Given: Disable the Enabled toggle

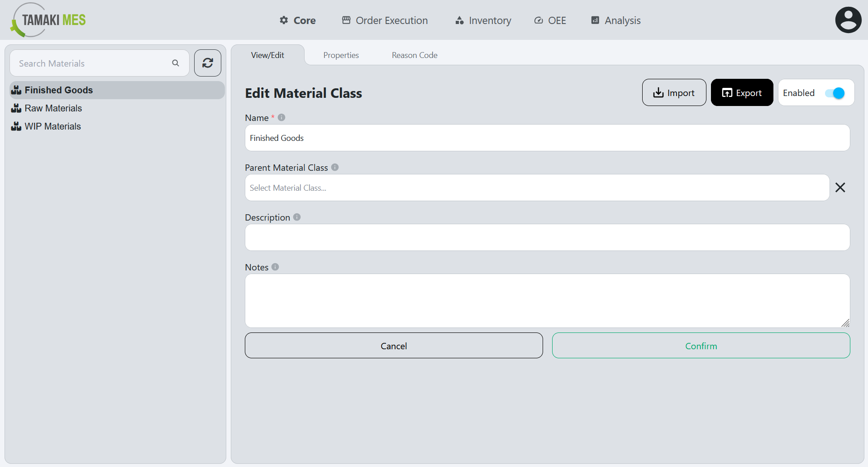Looking at the screenshot, I should 835,93.
